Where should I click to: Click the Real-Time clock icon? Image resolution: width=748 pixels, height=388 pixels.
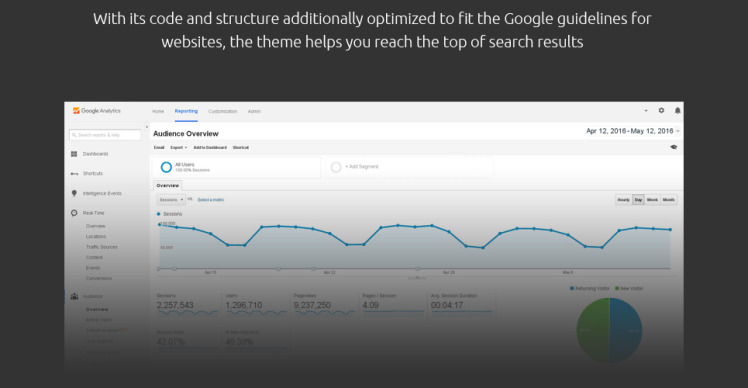74,213
